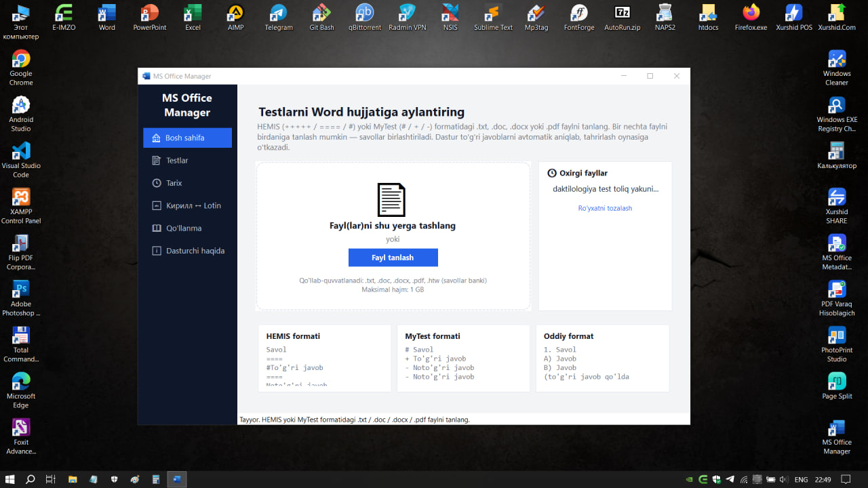Viewport: 868px width, 488px height.
Task: Select the Xurshid POS desktop icon
Action: (794, 18)
